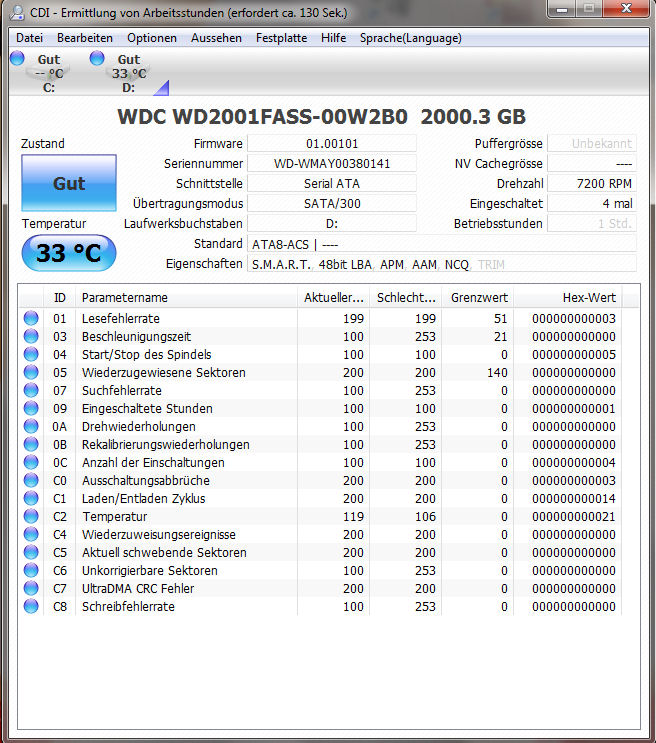The height and width of the screenshot is (743, 656).
Task: Click hex value 000000000014 for Laden/Entladen
Action: tap(574, 498)
